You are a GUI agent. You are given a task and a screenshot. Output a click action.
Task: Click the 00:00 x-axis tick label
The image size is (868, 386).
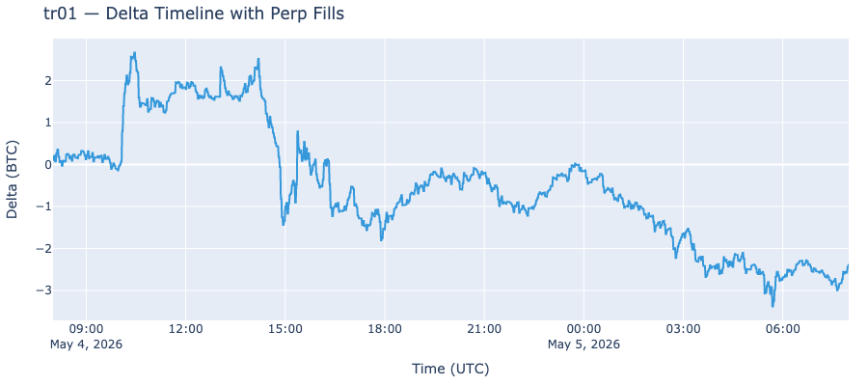[x=583, y=329]
